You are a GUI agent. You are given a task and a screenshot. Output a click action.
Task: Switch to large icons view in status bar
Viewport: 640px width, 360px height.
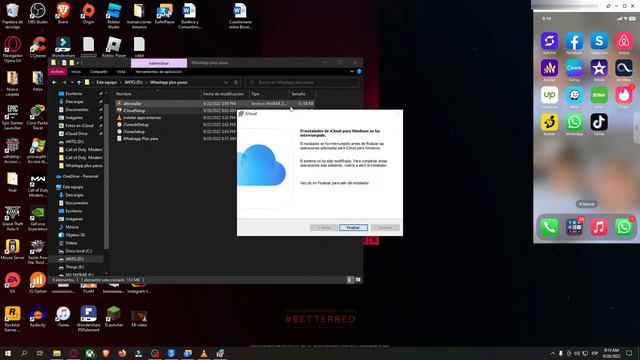pyautogui.click(x=358, y=280)
